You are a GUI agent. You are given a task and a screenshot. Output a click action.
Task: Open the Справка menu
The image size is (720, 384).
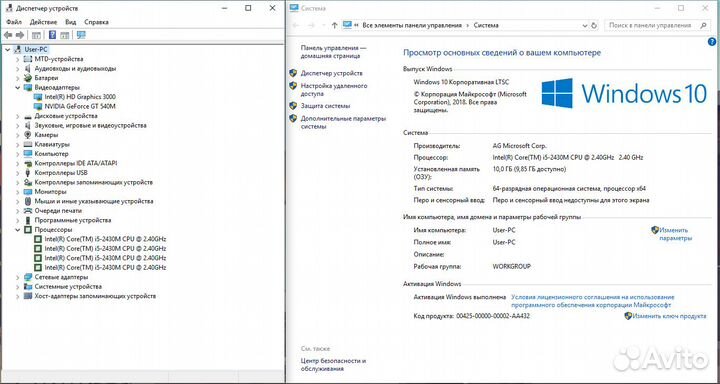tap(96, 22)
